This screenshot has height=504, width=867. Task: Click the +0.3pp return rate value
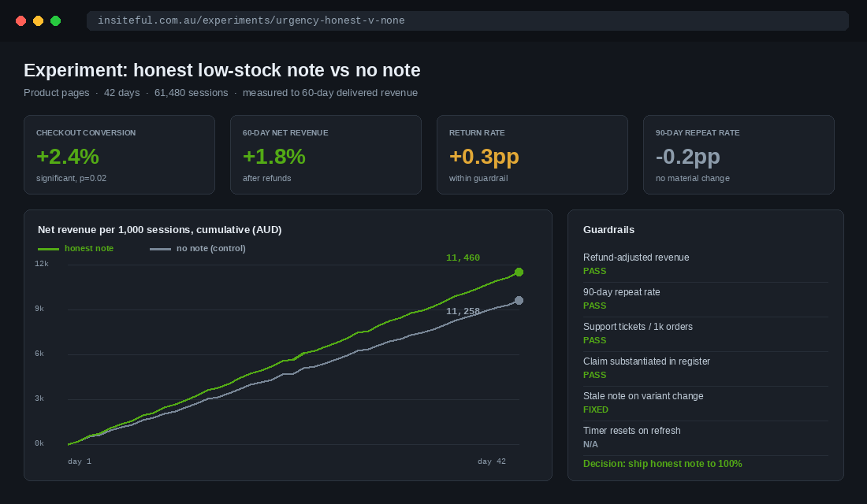tap(484, 157)
